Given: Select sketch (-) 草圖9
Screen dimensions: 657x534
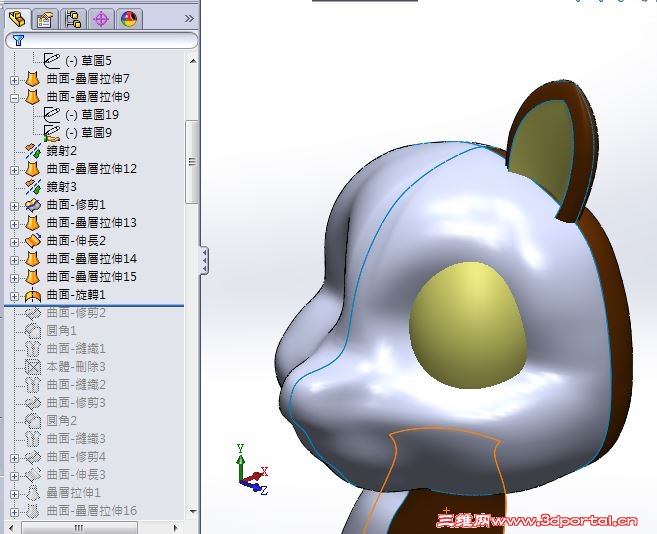Looking at the screenshot, I should click(88, 133).
